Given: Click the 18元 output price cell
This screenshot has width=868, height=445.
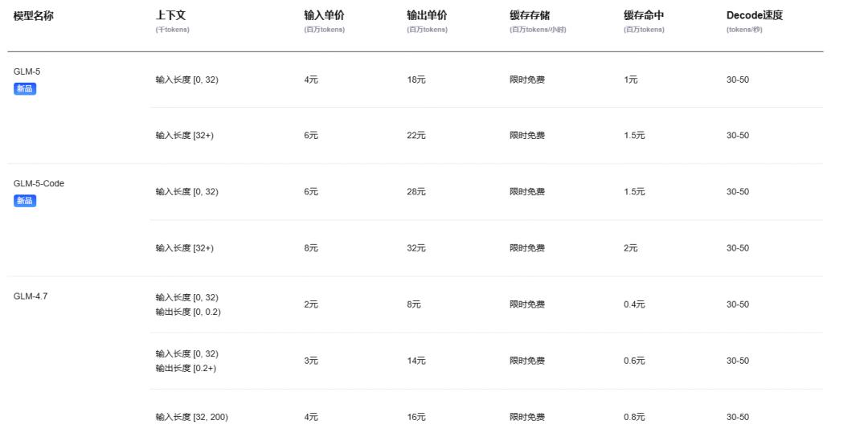Looking at the screenshot, I should (416, 80).
